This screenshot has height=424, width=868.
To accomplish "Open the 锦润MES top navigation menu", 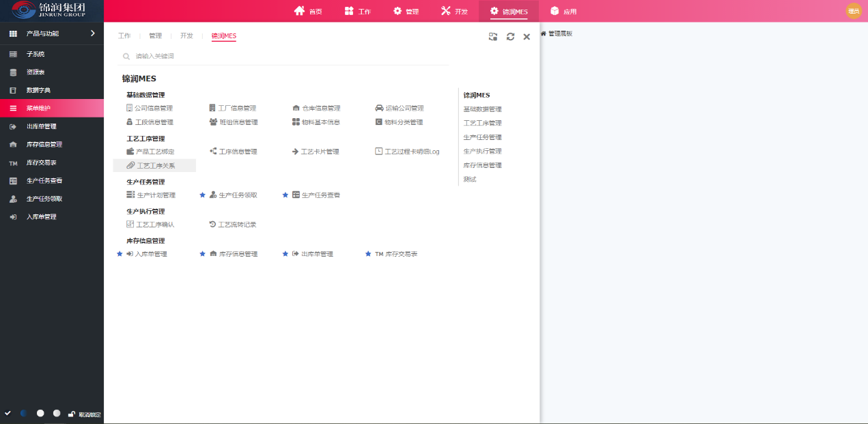I will pyautogui.click(x=509, y=11).
